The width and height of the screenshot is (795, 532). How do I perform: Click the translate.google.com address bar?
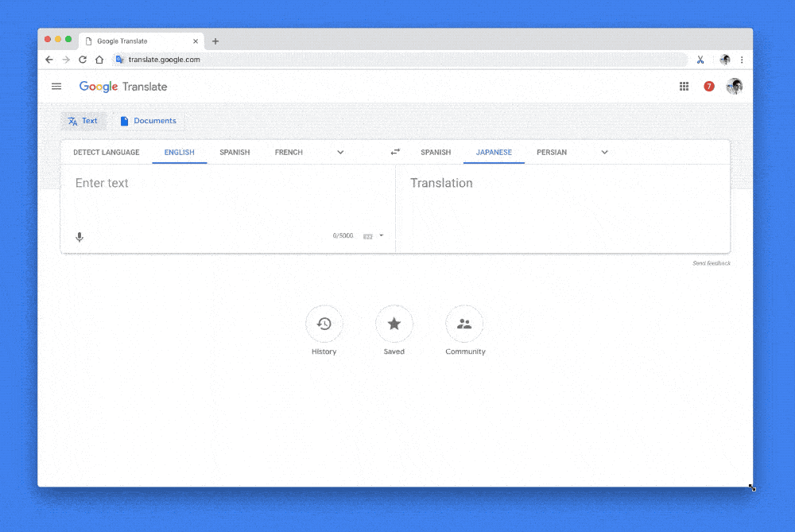(x=401, y=60)
